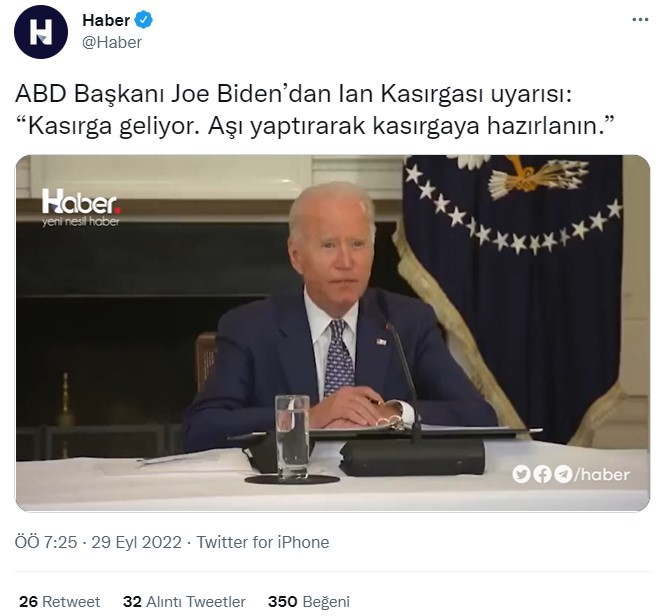Open the Haber profile avatar

point(41,32)
